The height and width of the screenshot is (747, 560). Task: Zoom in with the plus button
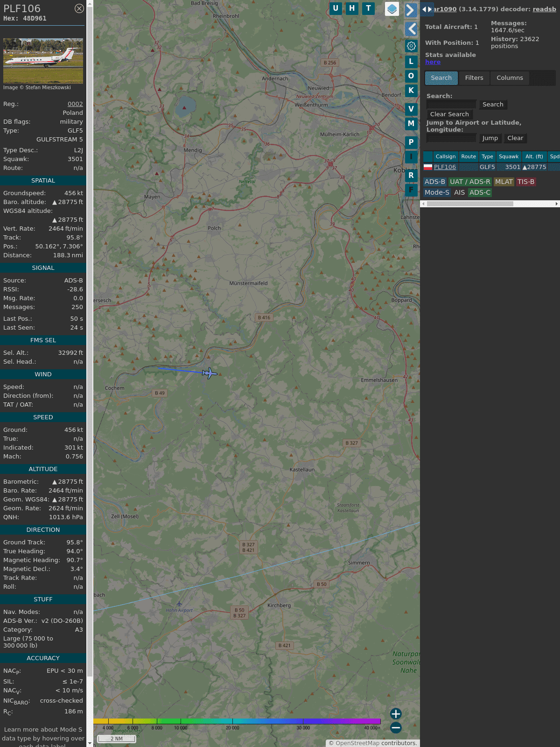click(x=396, y=713)
